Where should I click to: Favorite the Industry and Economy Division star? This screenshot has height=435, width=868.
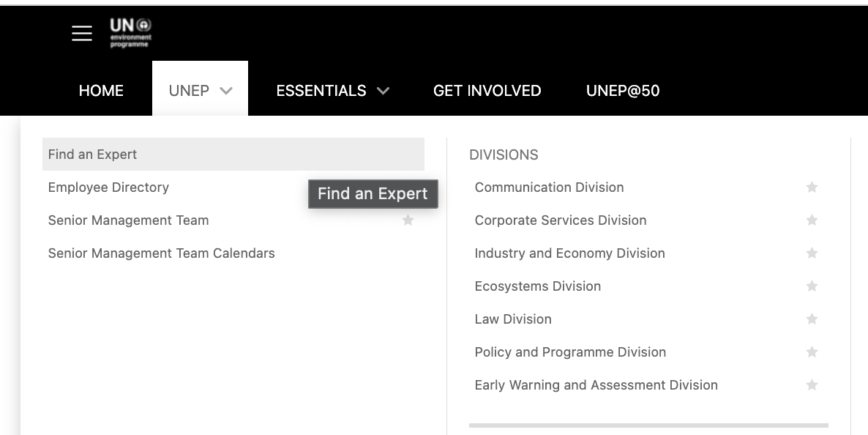(812, 253)
